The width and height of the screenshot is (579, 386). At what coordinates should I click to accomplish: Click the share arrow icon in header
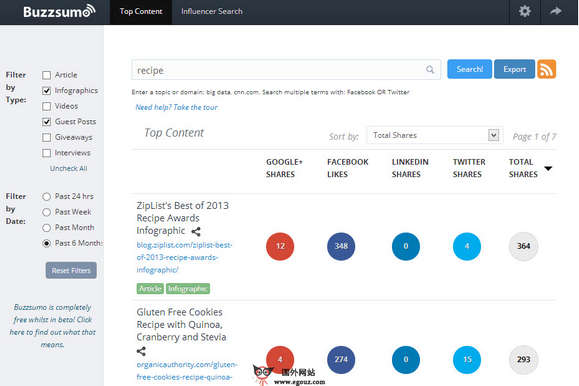click(556, 11)
